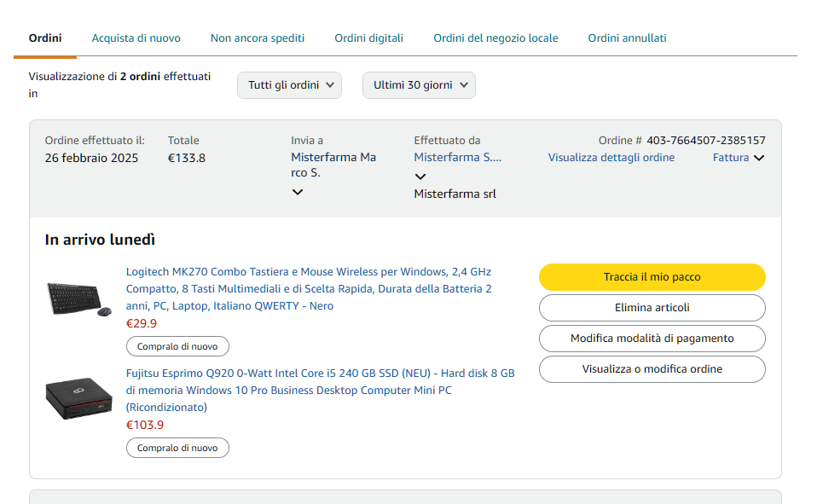This screenshot has height=504, width=817.
Task: Open the Ultimi 30 giorni dropdown
Action: point(419,85)
